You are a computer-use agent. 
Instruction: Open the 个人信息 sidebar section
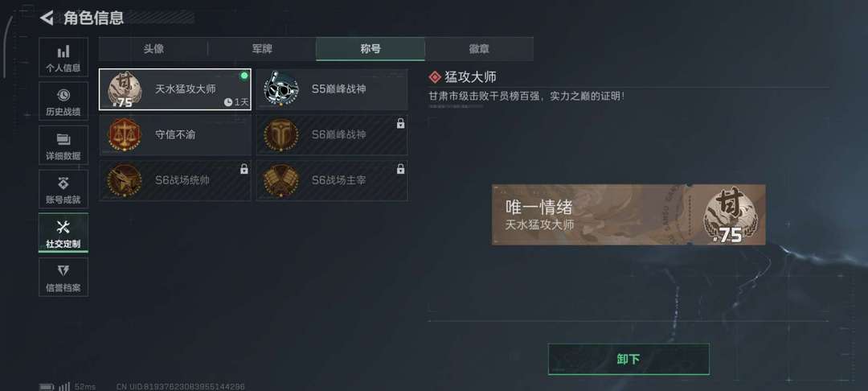[63, 58]
